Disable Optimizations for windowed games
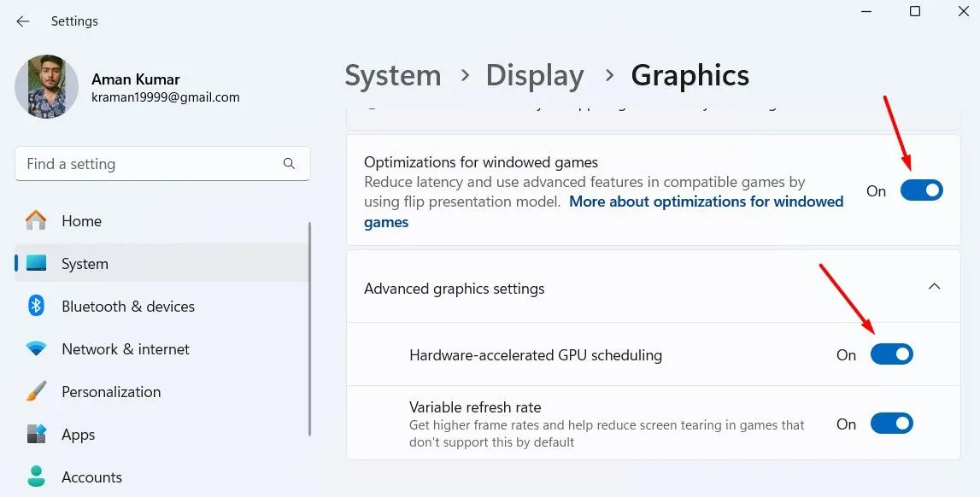Image resolution: width=980 pixels, height=497 pixels. pyautogui.click(x=921, y=190)
